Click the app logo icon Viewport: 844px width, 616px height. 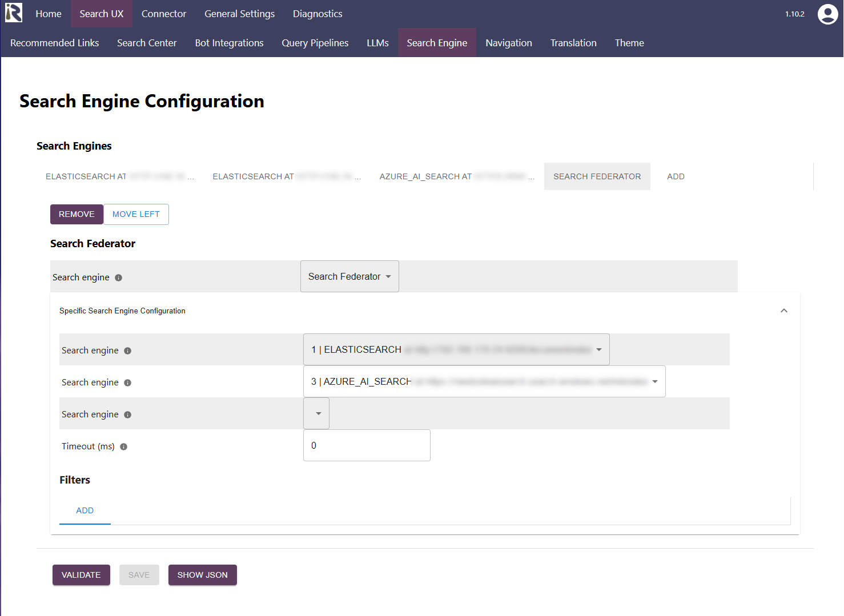14,13
